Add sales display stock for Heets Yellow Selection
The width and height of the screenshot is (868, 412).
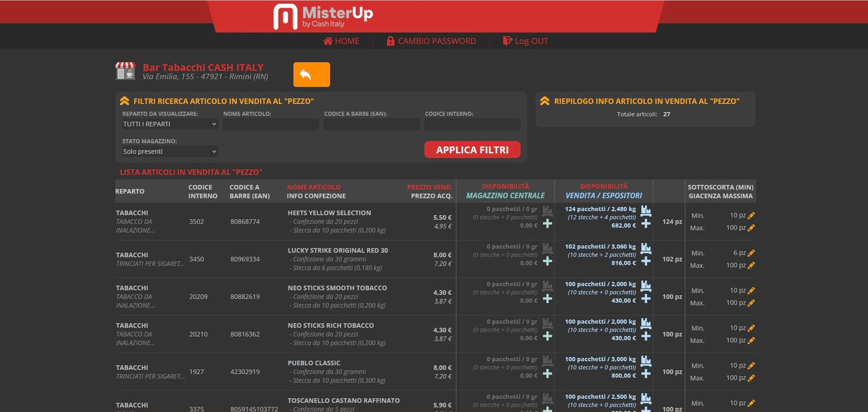(646, 223)
